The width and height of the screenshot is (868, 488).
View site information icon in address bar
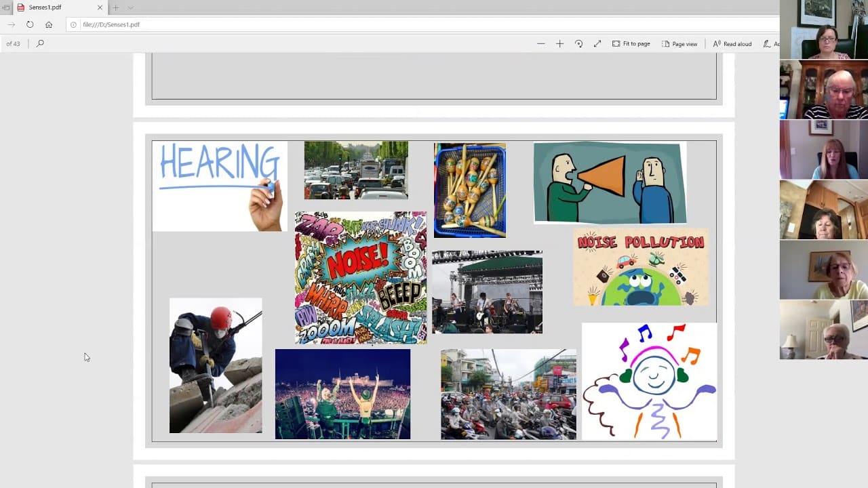[74, 24]
